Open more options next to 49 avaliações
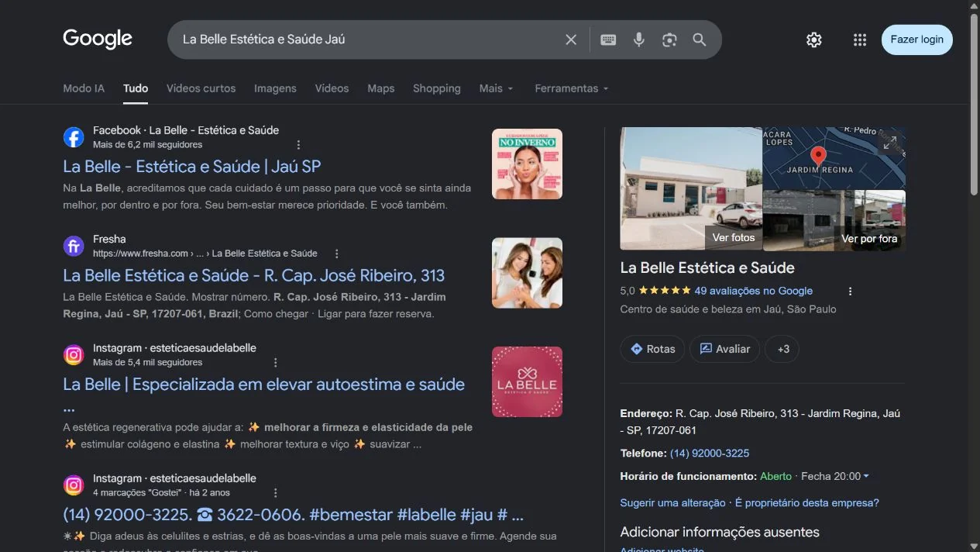 (x=850, y=292)
